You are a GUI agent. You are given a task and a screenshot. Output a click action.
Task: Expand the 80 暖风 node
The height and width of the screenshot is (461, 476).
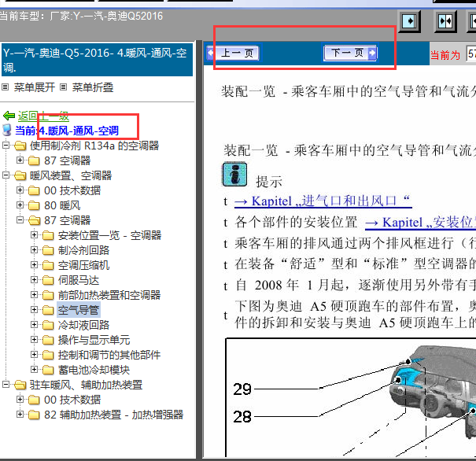pos(20,205)
